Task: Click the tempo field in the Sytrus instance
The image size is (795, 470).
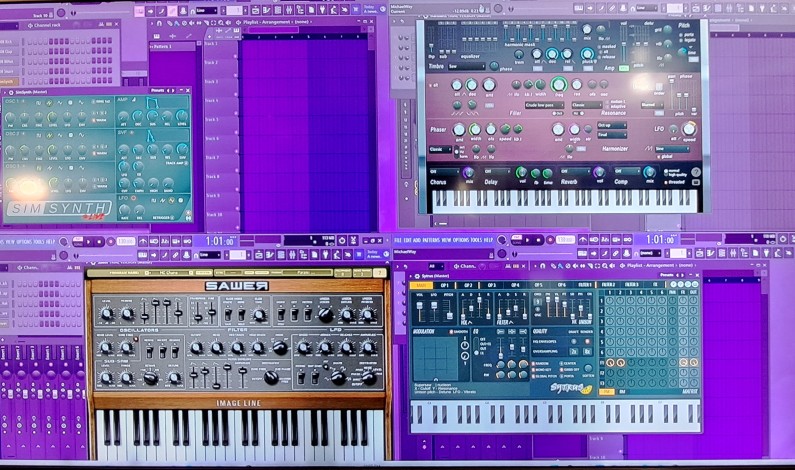Action: point(566,240)
